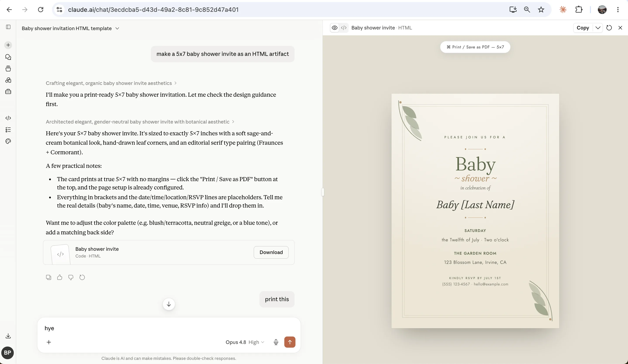This screenshot has height=364, width=628.
Task: Reload the claude.ai page
Action: [41, 10]
